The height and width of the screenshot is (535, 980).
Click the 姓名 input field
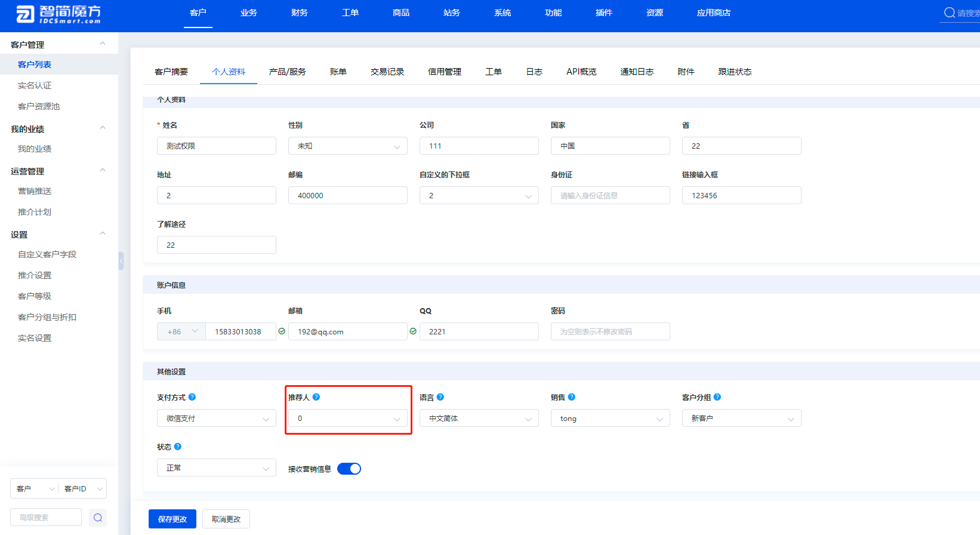217,146
